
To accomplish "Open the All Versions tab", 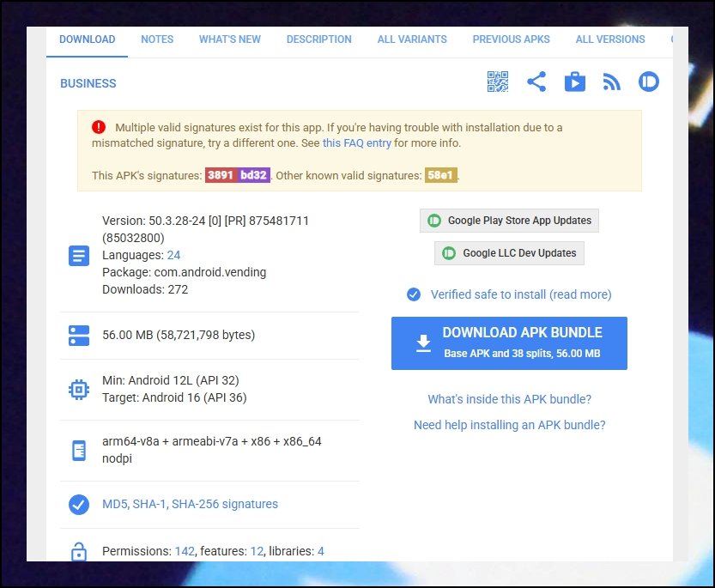I will [610, 39].
